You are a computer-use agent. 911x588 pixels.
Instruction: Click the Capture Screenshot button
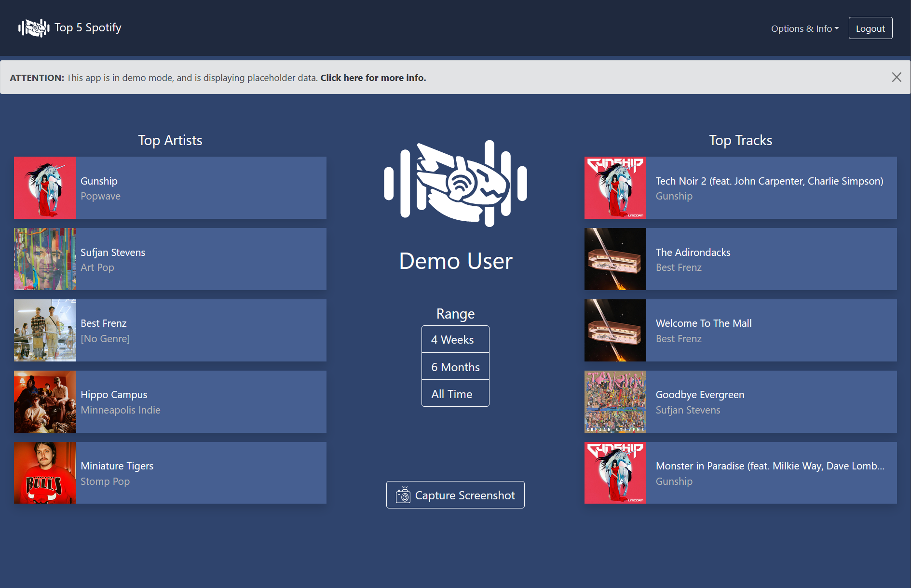[x=455, y=495]
